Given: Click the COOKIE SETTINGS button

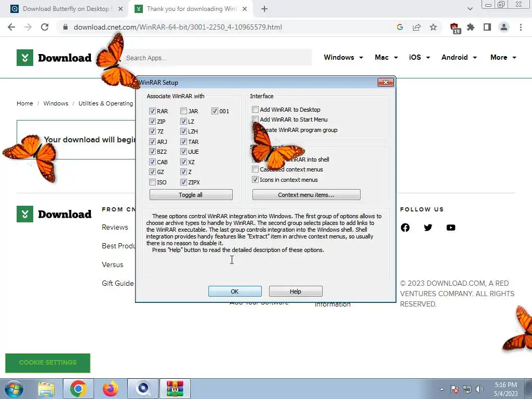Looking at the screenshot, I should click(x=48, y=363).
